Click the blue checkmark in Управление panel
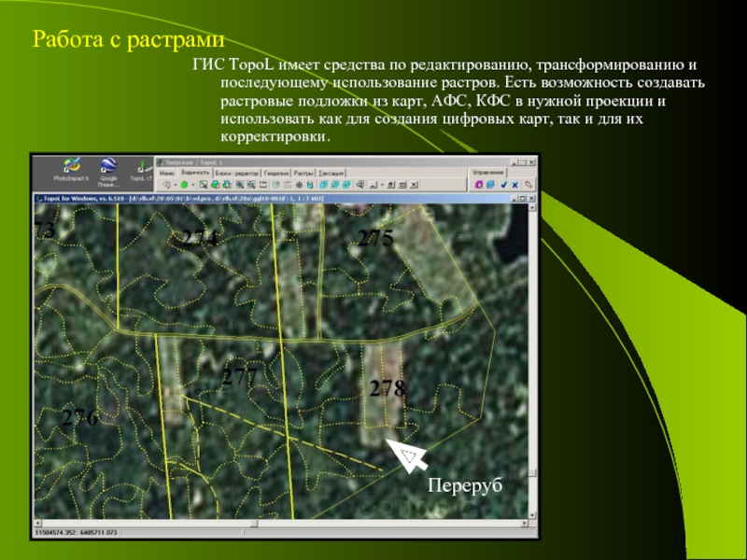The height and width of the screenshot is (560, 747). click(x=503, y=185)
